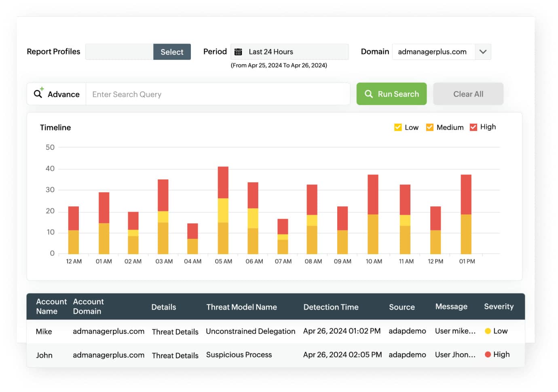Open Threat Details for Unconstrained Delegation
The height and width of the screenshot is (392, 558).
coord(175,331)
